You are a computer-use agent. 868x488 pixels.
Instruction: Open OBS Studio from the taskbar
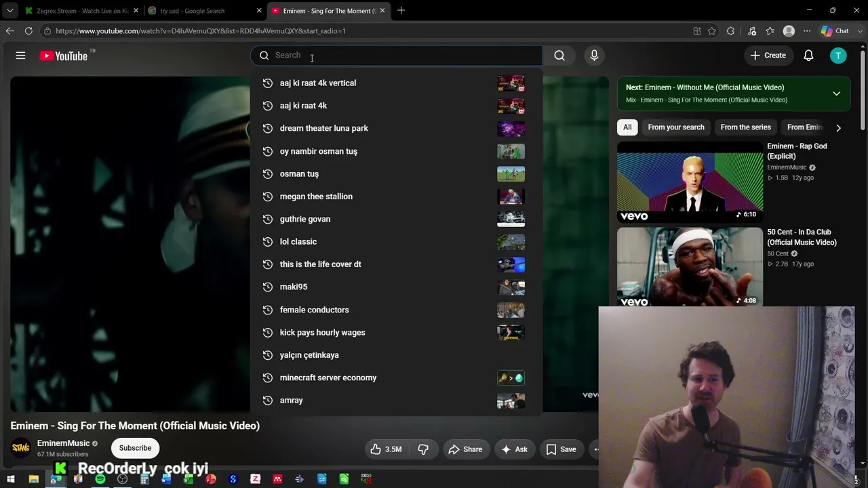pyautogui.click(x=122, y=479)
